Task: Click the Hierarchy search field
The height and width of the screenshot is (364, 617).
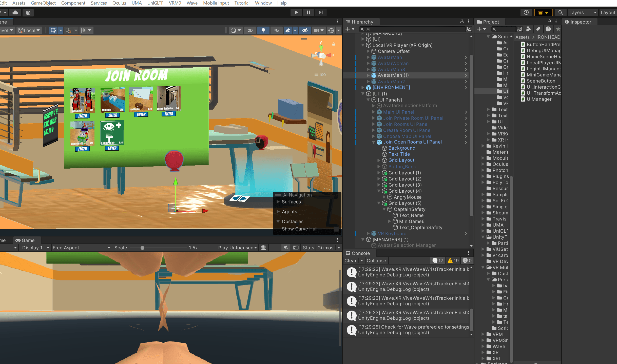Action: coord(413,29)
